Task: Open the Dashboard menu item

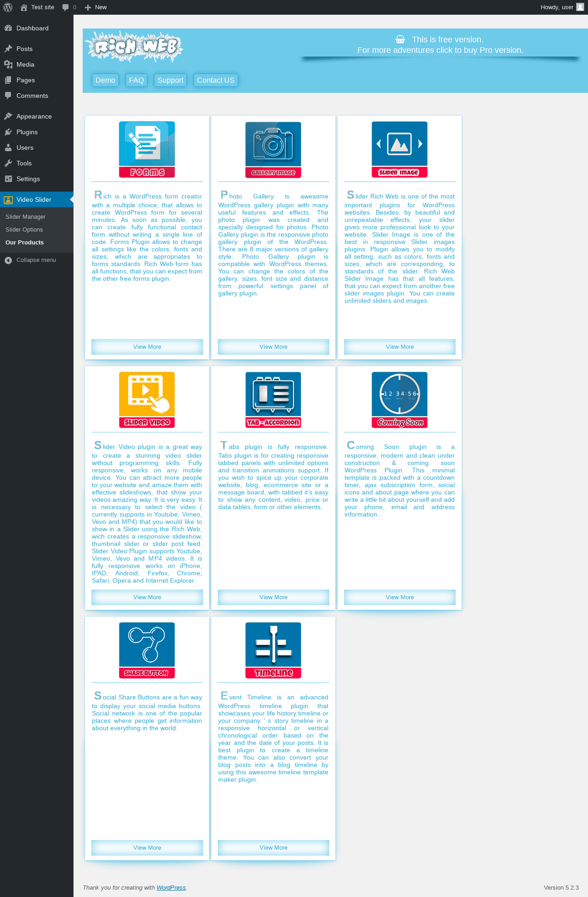Action: click(37, 28)
